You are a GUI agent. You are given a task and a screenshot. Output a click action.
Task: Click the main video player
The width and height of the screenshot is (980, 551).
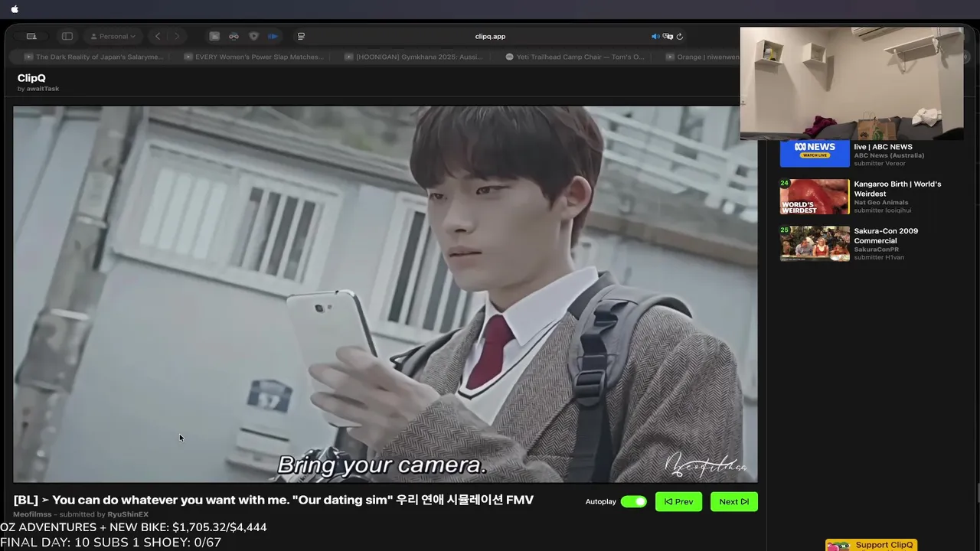point(385,294)
